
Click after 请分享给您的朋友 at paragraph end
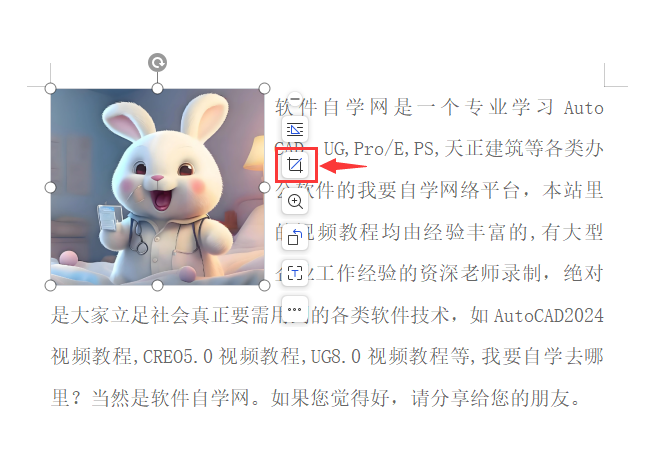pos(584,399)
